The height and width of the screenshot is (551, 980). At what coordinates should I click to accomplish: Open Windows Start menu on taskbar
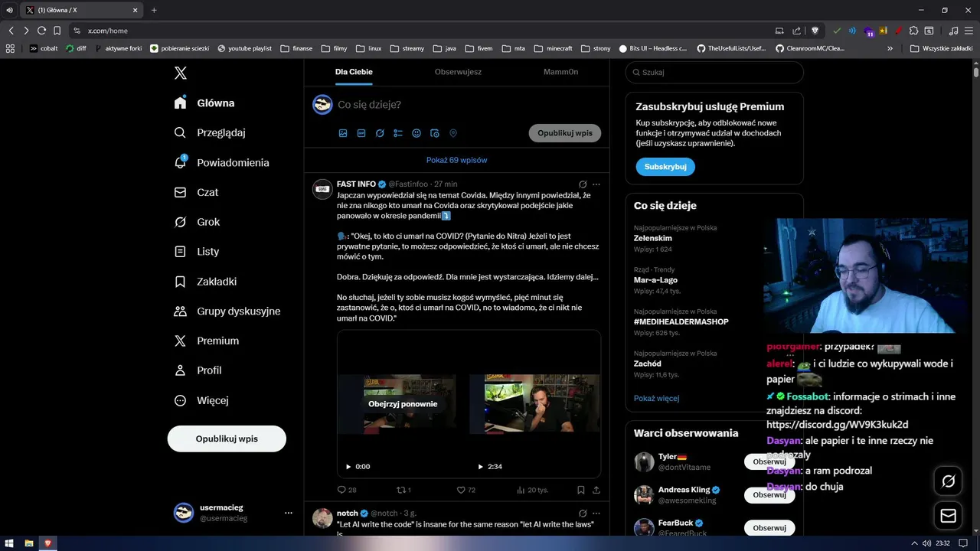click(9, 543)
